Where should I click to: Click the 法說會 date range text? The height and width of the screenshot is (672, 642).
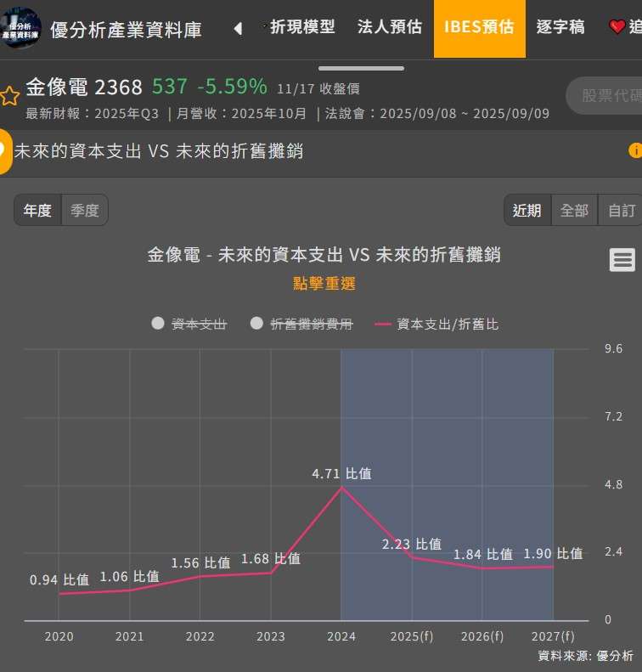436,114
